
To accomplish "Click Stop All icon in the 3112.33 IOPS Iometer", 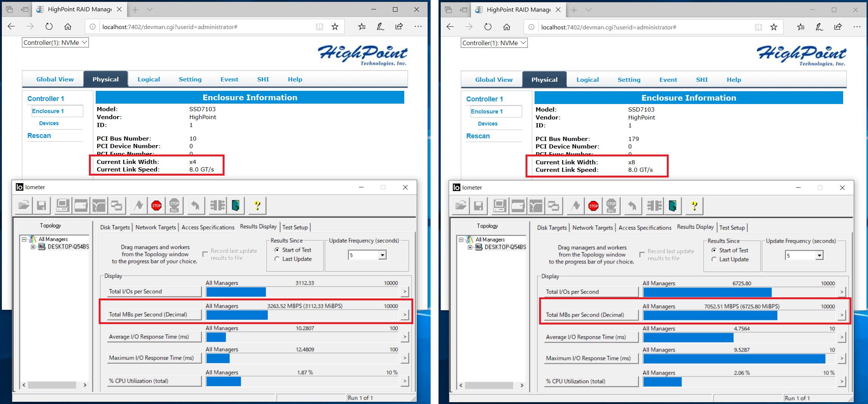I will coord(174,205).
